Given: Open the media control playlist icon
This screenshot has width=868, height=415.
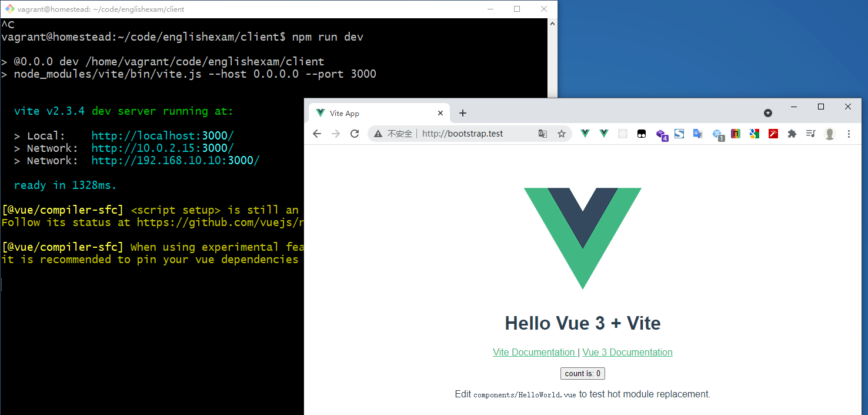Looking at the screenshot, I should pyautogui.click(x=811, y=134).
